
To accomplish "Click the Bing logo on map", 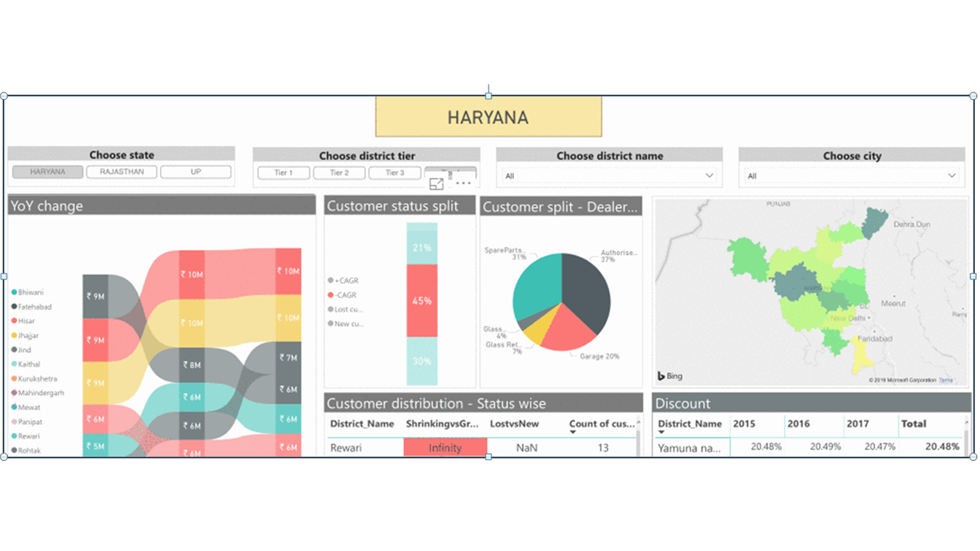I will [x=670, y=376].
